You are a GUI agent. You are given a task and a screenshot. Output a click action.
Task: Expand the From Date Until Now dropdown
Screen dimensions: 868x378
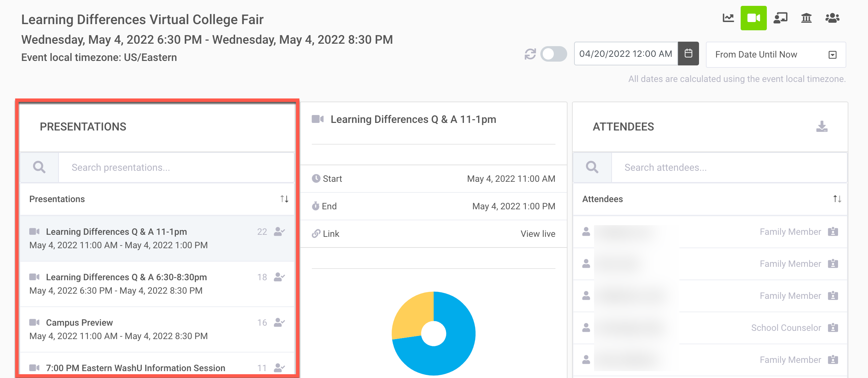click(775, 55)
